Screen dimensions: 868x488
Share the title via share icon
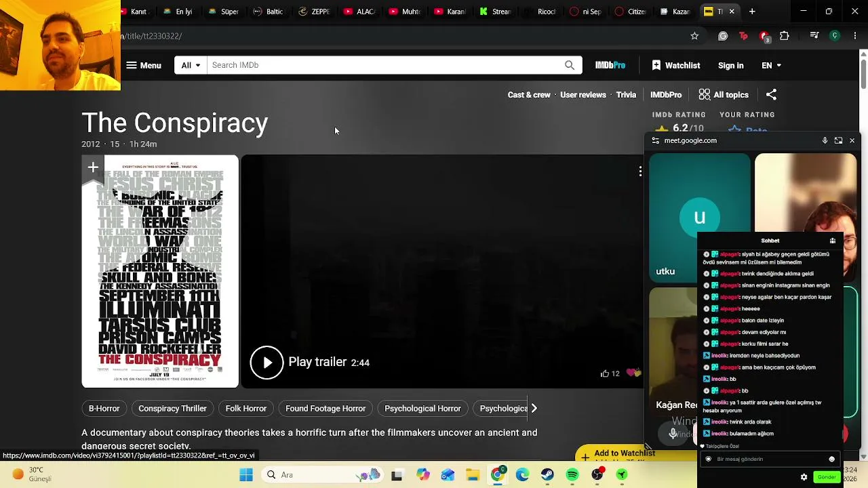click(771, 95)
